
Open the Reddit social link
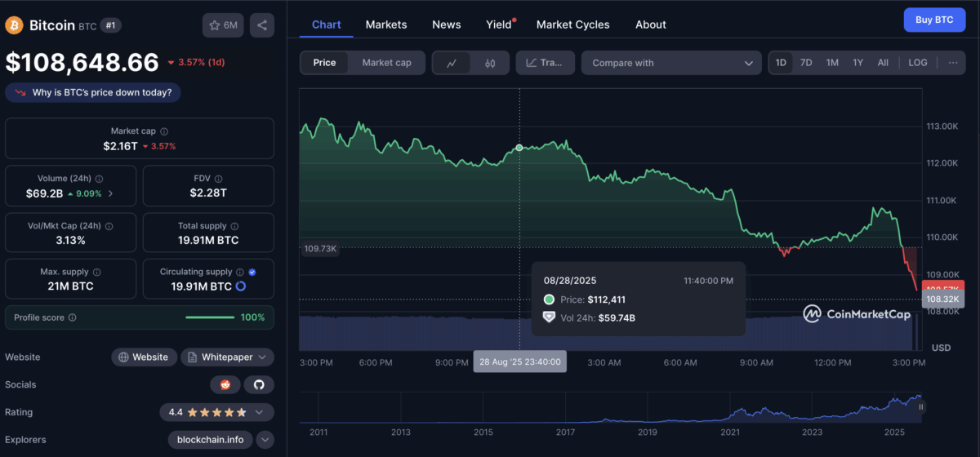point(225,384)
